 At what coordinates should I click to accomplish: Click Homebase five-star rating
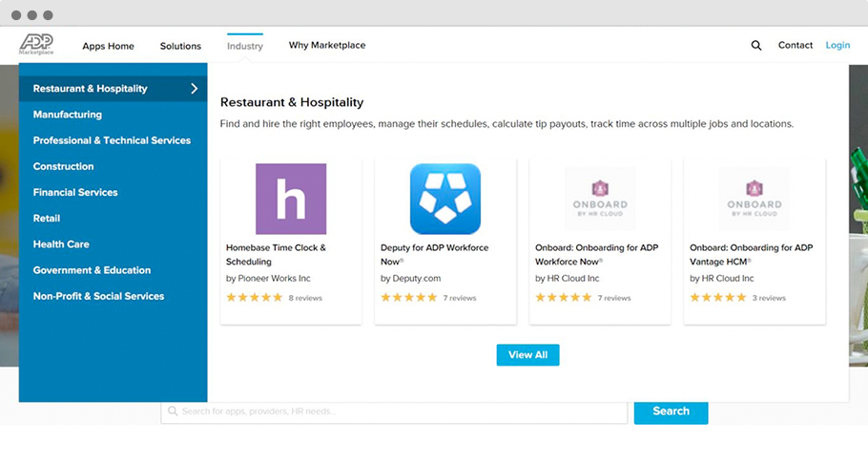coord(255,298)
